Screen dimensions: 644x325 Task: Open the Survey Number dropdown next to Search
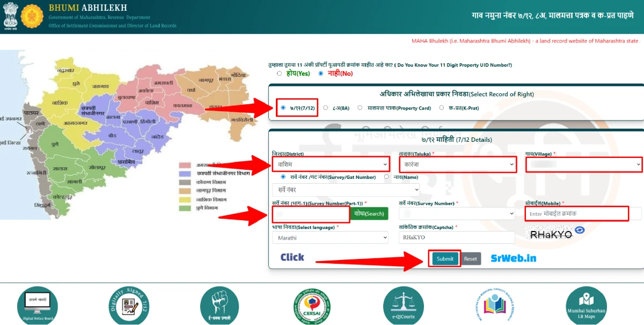tap(457, 213)
